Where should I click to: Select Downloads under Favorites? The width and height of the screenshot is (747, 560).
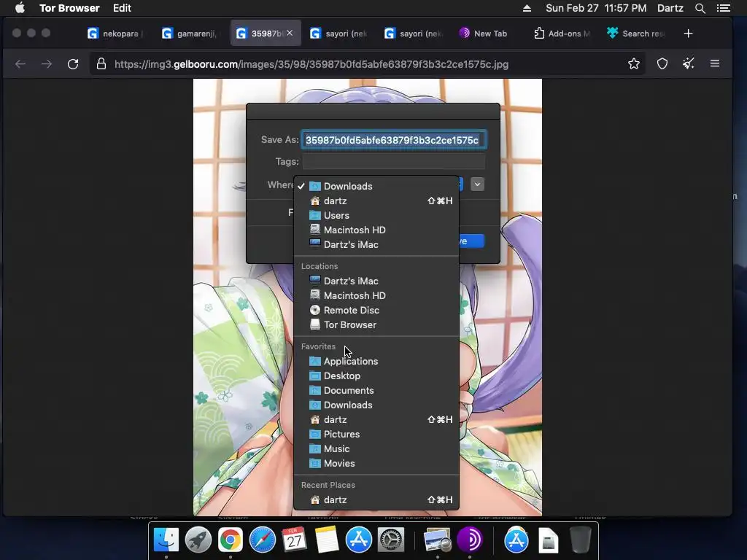pyautogui.click(x=376, y=405)
